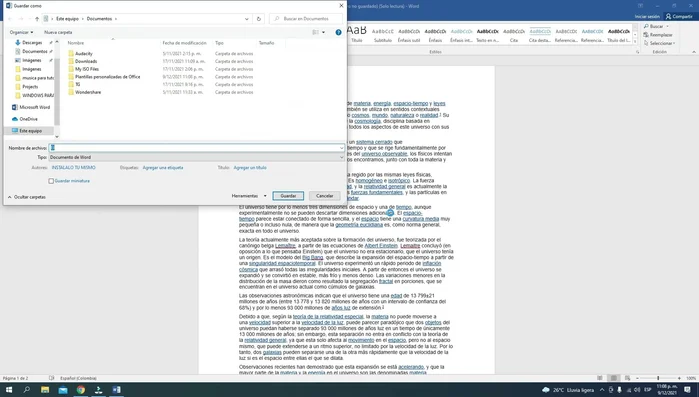Click Agregar una etiqueta link
This screenshot has width=699, height=397.
[163, 168]
